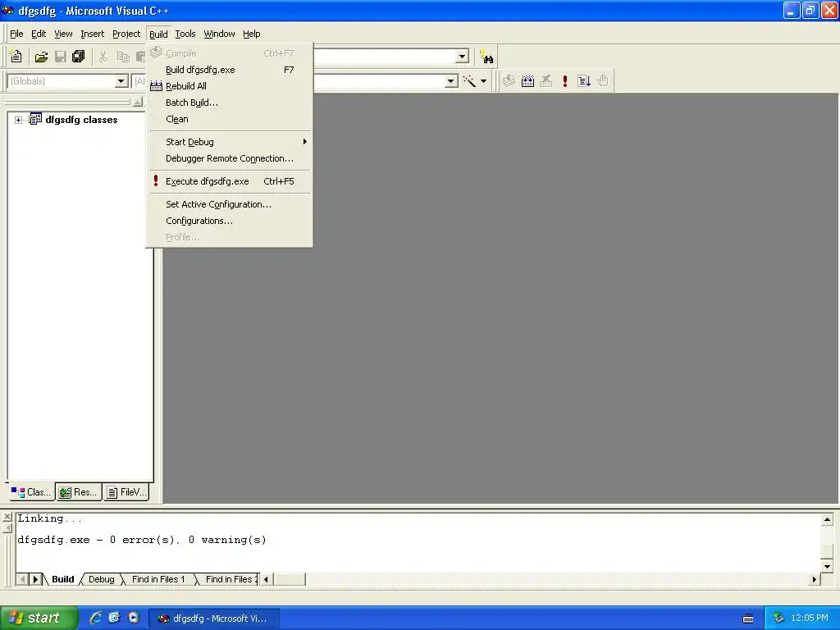Open the WizardBar members combo dropdown arrow
The width and height of the screenshot is (840, 630).
click(x=451, y=81)
